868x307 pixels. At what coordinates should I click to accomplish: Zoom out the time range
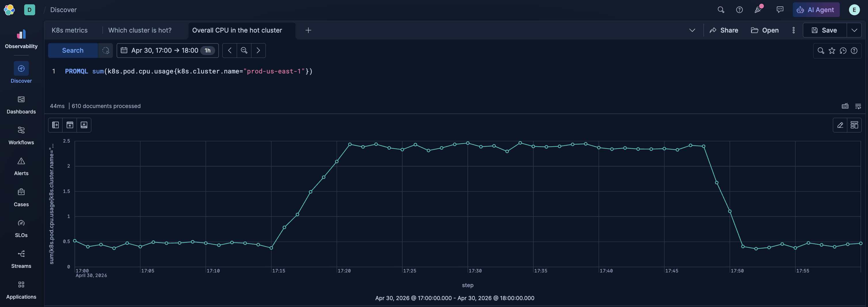coord(244,51)
